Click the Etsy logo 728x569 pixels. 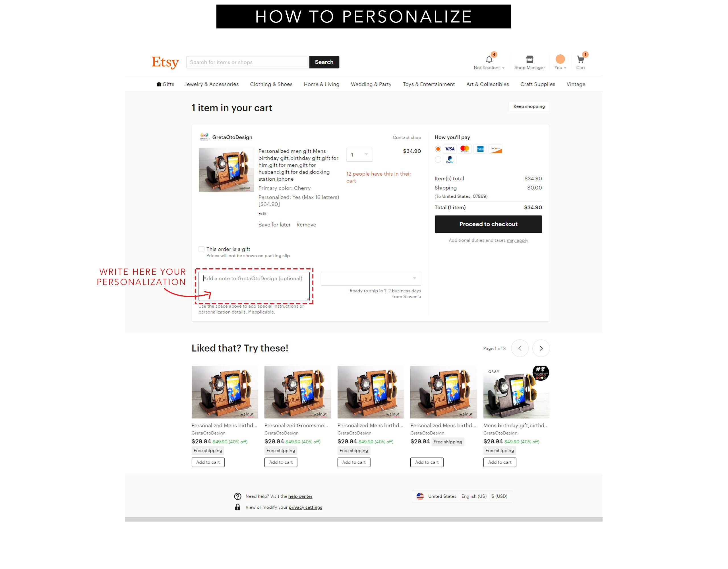click(165, 62)
